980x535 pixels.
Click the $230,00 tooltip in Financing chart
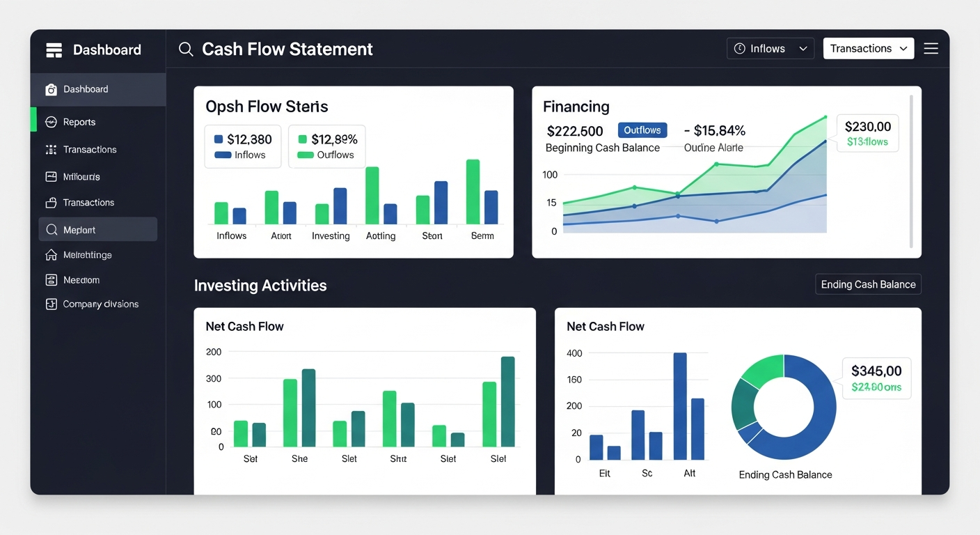(x=867, y=133)
